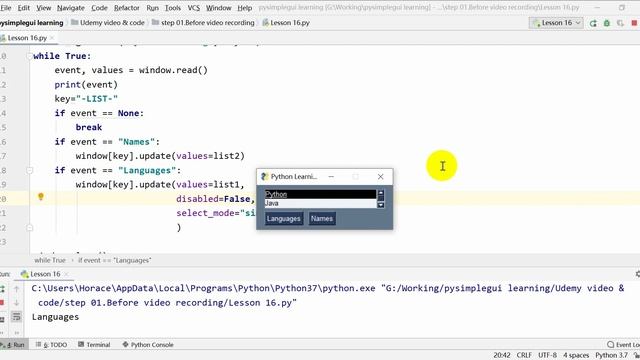640x360 pixels.
Task: Click listbox scrollbar up arrow
Action: pyautogui.click(x=381, y=193)
